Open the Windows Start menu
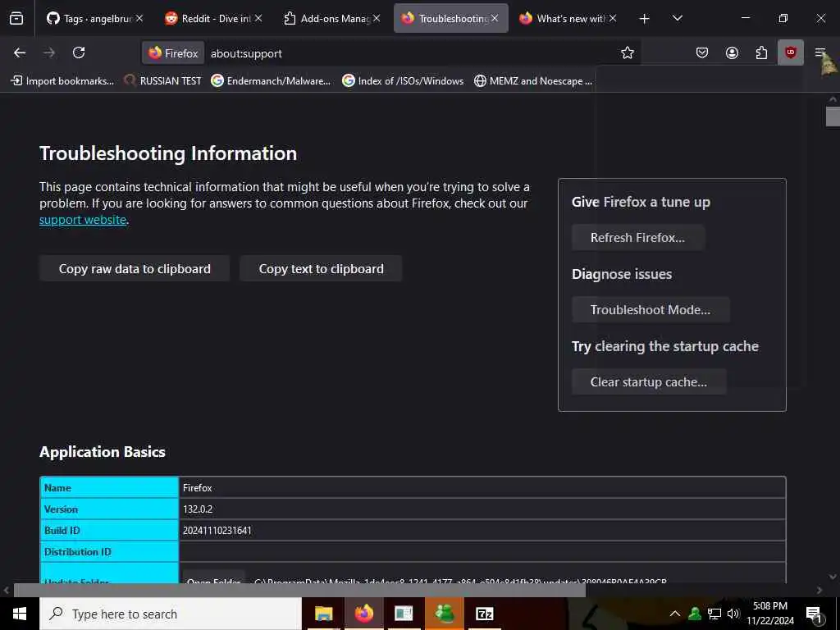This screenshot has width=840, height=630. [20, 614]
